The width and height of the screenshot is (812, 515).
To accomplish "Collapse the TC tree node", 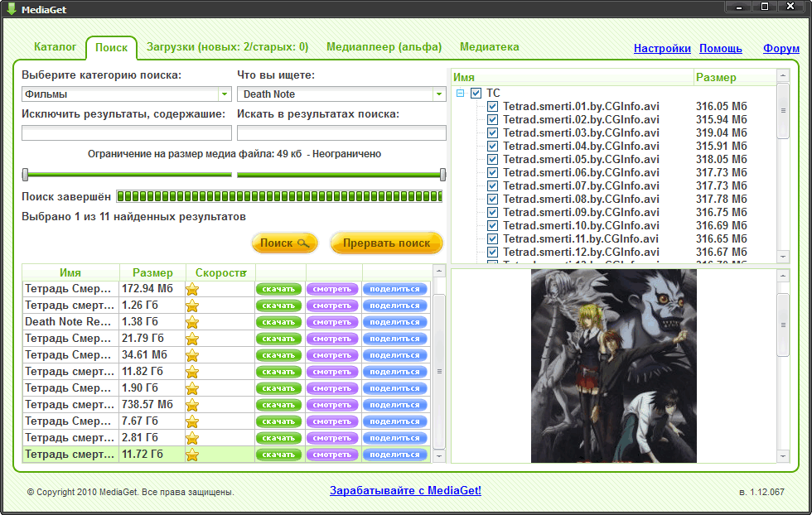I will (460, 94).
